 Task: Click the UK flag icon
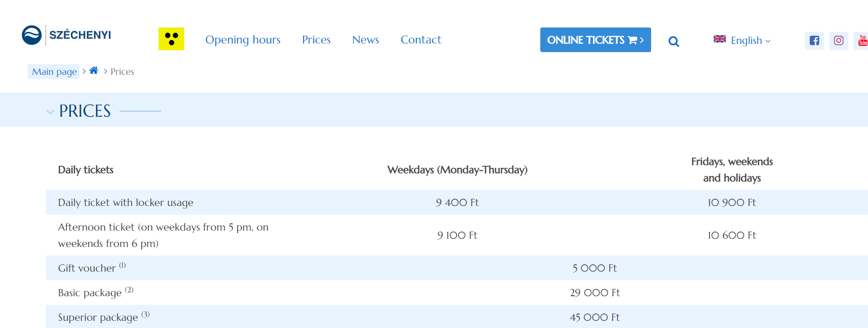(x=720, y=39)
